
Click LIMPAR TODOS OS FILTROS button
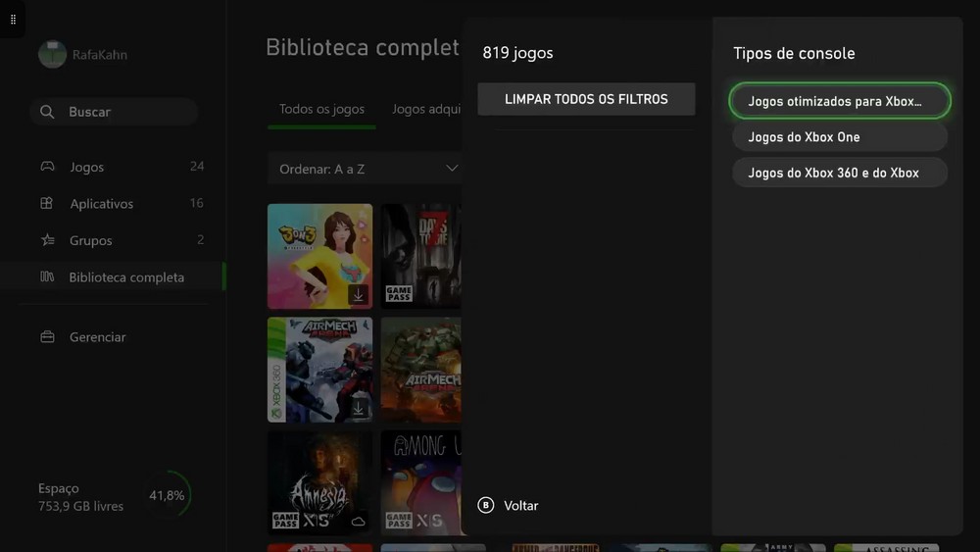click(586, 99)
